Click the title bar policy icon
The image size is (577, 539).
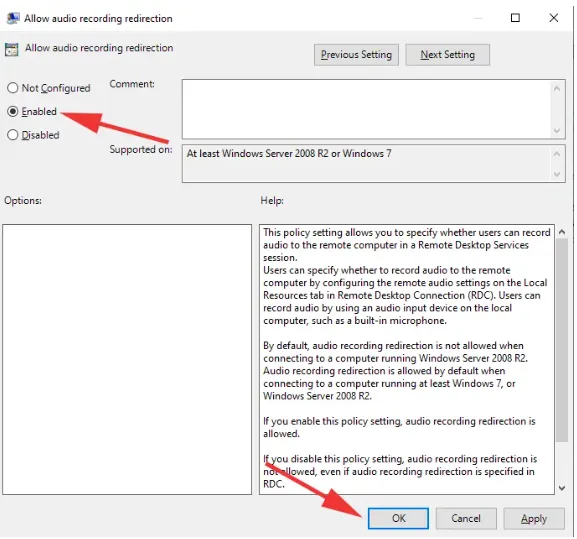click(13, 18)
